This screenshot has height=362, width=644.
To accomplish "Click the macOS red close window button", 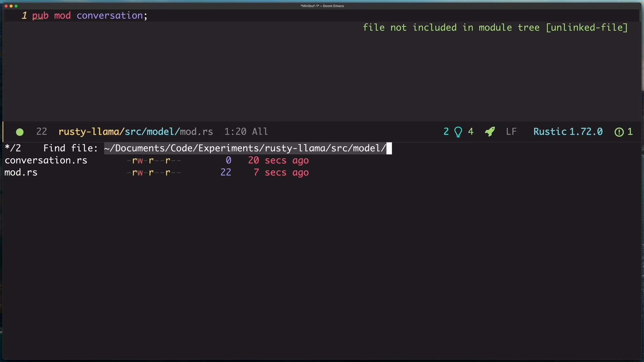I will [6, 6].
